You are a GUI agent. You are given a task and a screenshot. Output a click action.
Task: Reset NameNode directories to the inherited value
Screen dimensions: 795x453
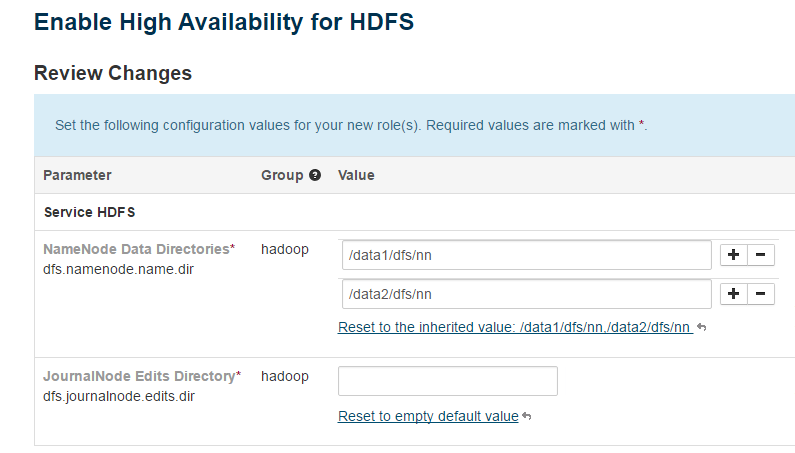514,327
